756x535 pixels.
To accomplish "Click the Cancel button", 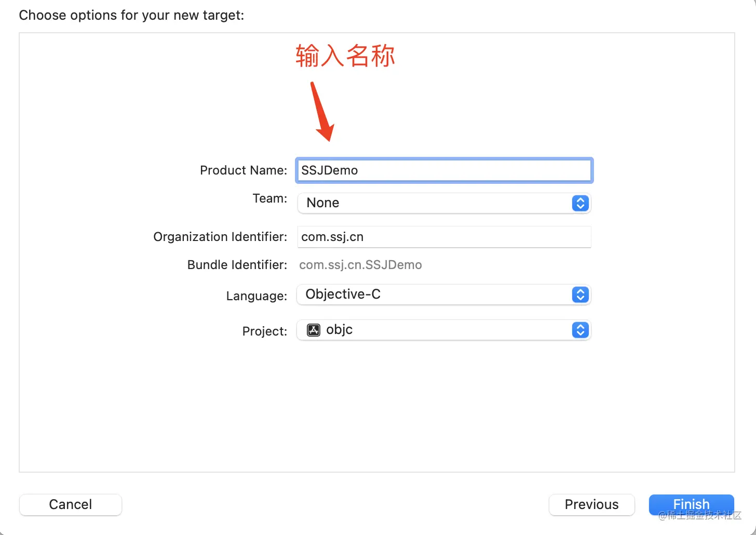I will (71, 504).
